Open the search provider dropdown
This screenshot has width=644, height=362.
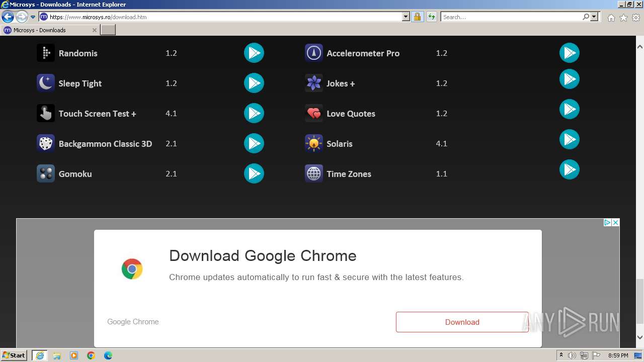(x=594, y=17)
